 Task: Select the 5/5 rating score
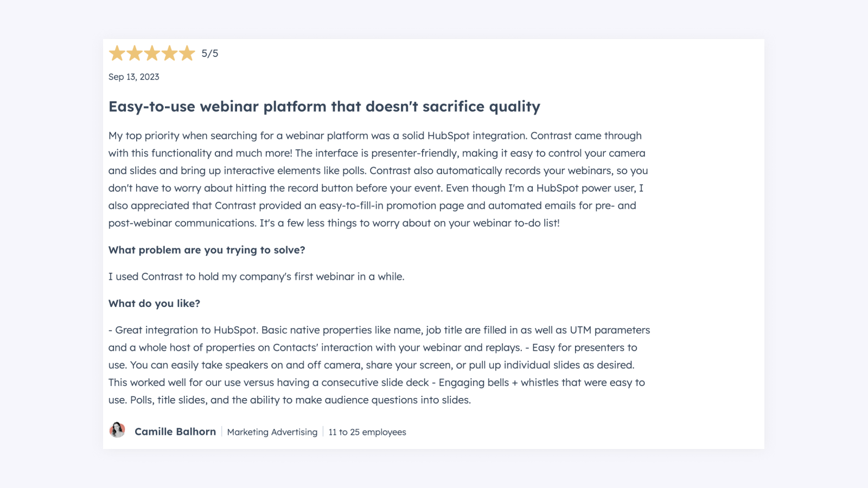[x=210, y=53]
